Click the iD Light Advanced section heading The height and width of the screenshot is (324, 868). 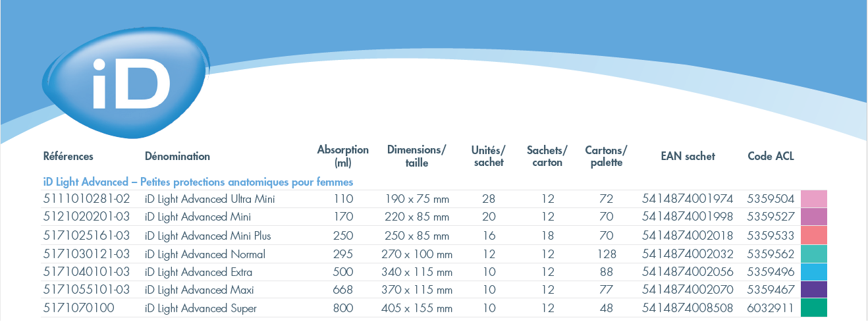pos(198,182)
